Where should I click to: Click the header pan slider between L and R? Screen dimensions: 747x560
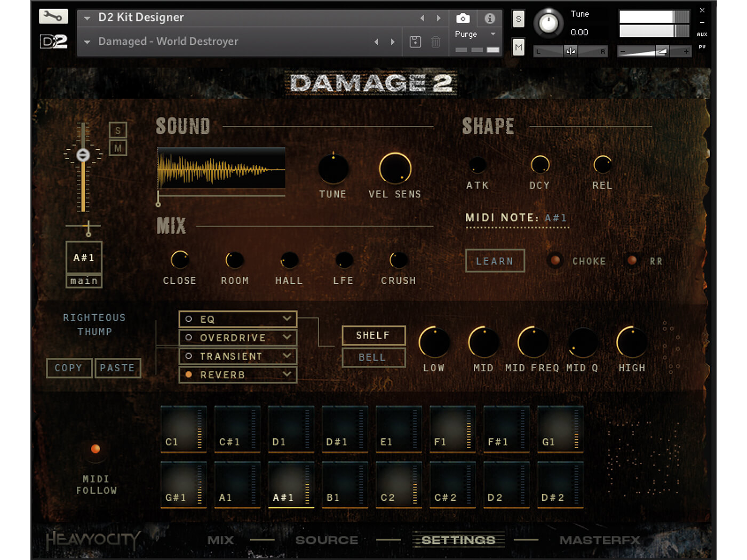(570, 51)
